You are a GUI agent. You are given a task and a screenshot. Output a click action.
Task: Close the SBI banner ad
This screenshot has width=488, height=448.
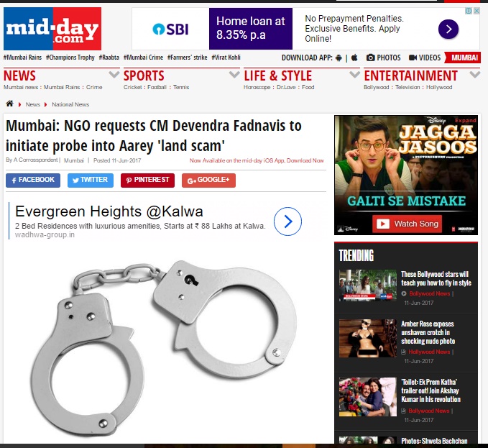point(477,11)
